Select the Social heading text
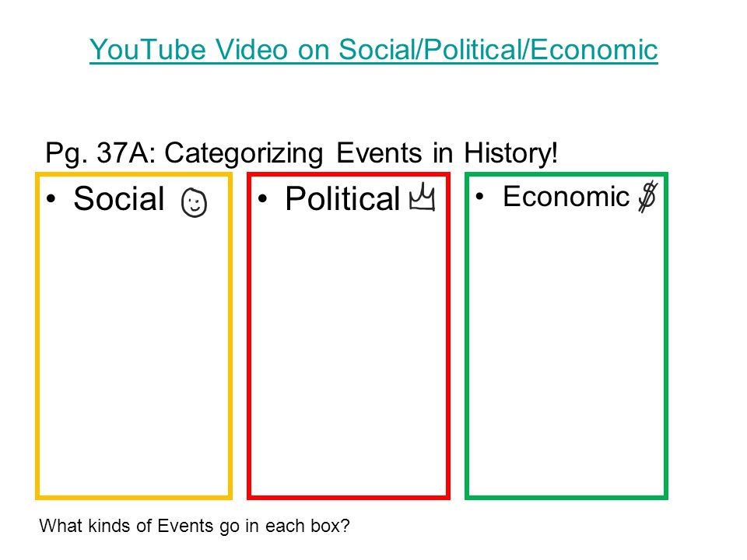747x560 pixels. (119, 198)
